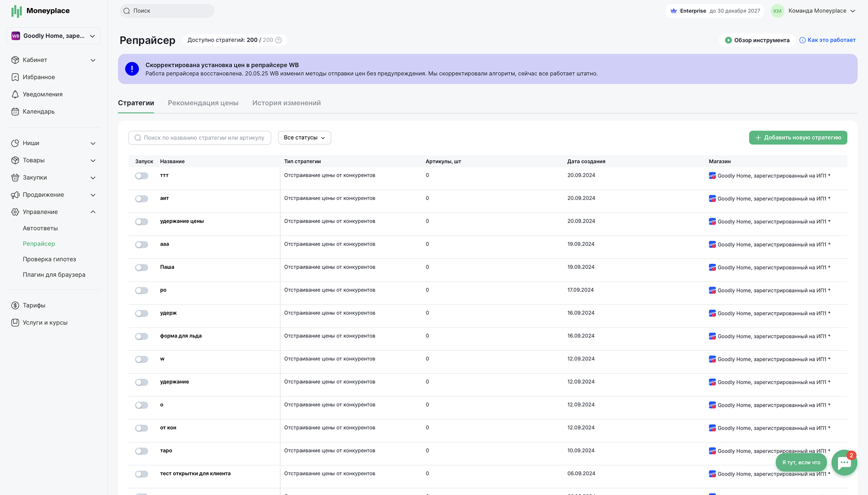Open Автоответы in the sidebar
The image size is (868, 495).
[x=40, y=228]
